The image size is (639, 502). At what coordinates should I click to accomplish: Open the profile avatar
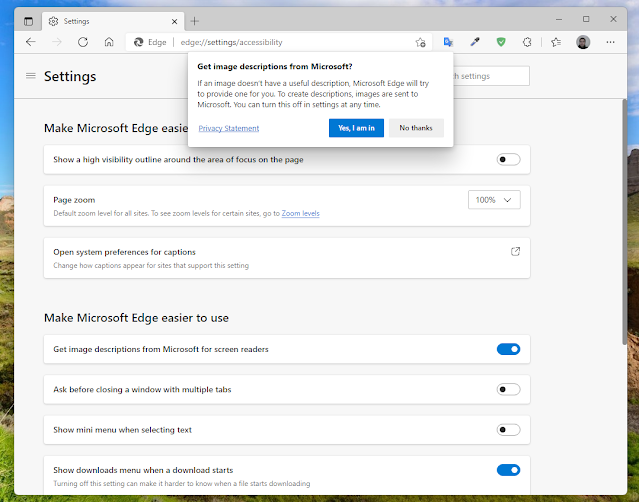[x=583, y=42]
